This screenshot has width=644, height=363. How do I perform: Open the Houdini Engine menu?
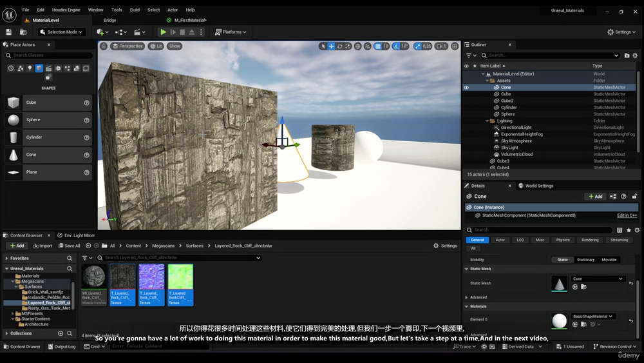coord(66,10)
